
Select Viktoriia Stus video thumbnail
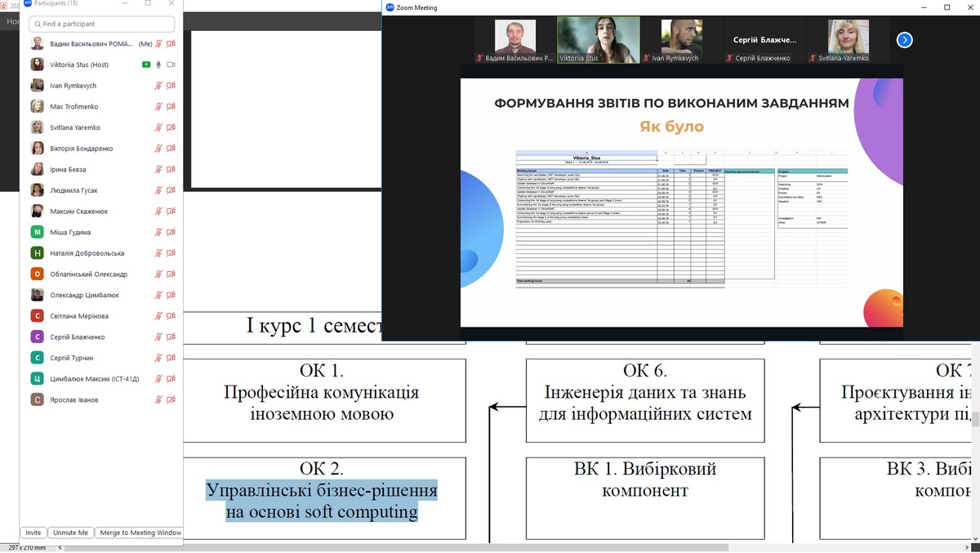(x=599, y=39)
